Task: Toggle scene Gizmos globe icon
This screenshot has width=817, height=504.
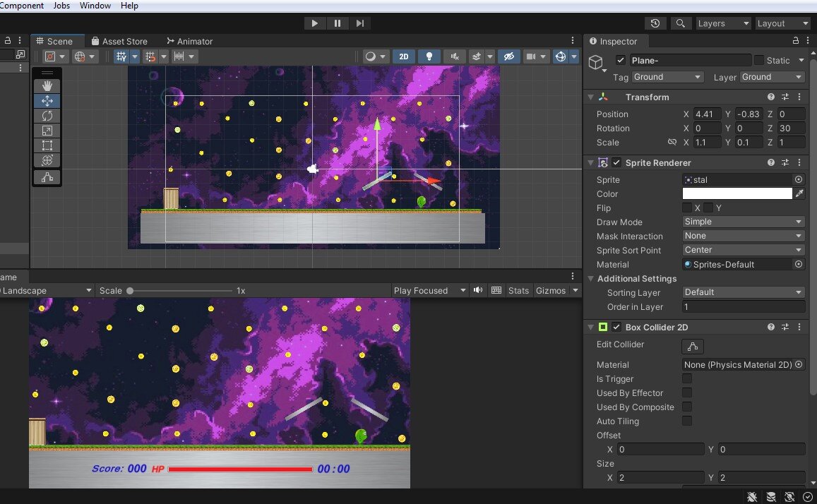Action: (x=561, y=56)
